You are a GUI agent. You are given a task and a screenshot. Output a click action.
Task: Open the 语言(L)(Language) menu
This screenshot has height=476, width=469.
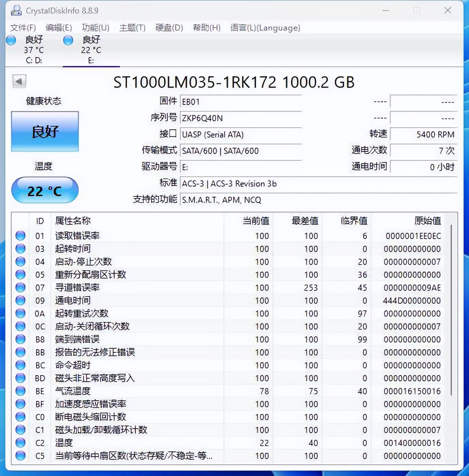[266, 28]
